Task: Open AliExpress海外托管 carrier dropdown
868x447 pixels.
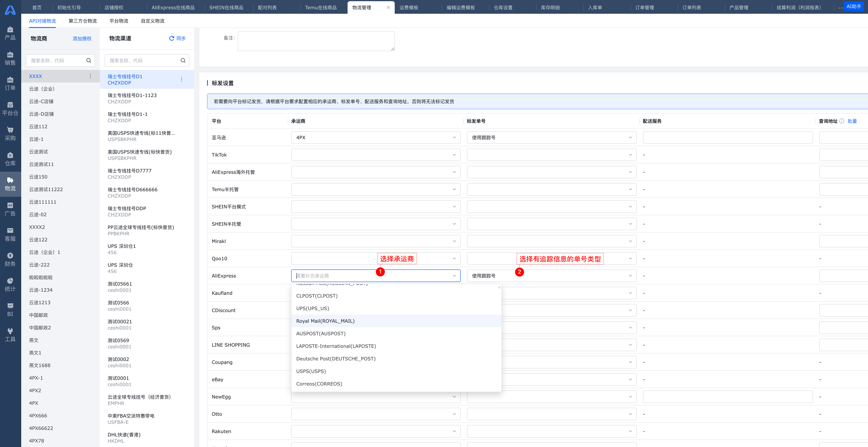Action: click(x=376, y=172)
